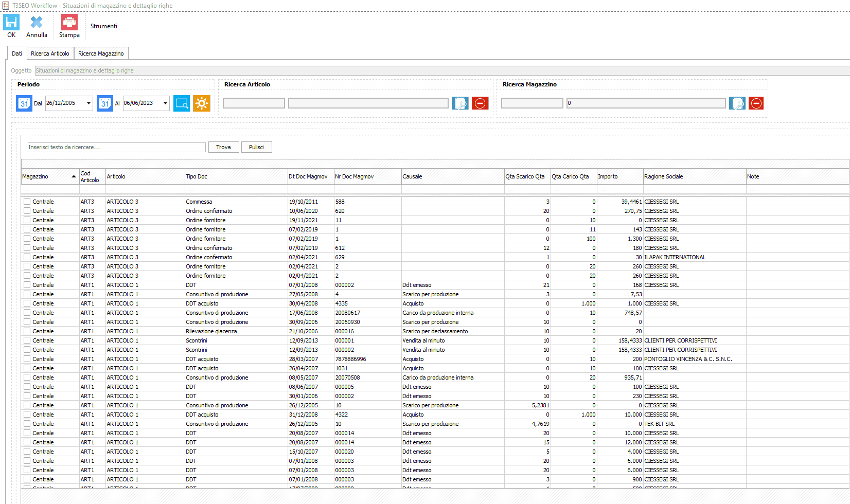Click the Ricerca Articolo description field
Viewport: 850px width, 504px height.
coord(368,103)
